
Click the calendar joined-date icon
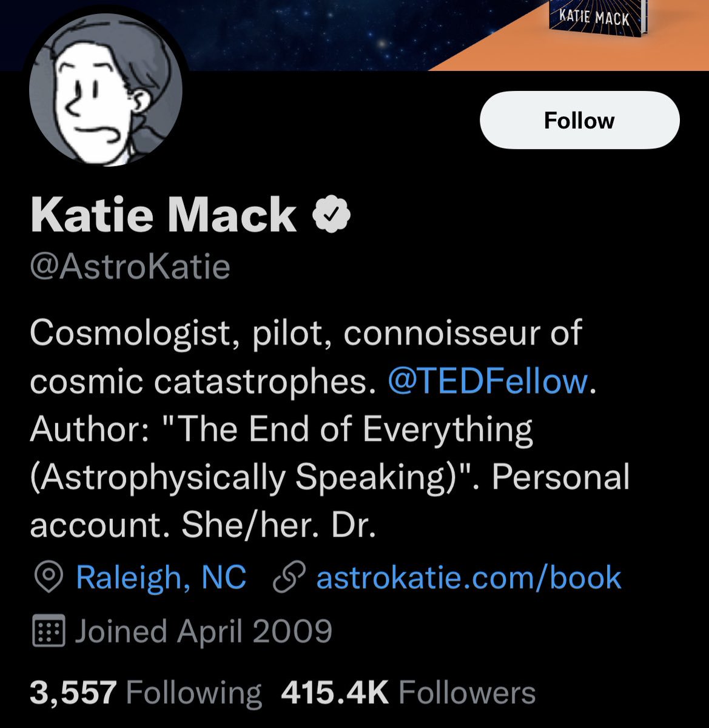point(48,631)
